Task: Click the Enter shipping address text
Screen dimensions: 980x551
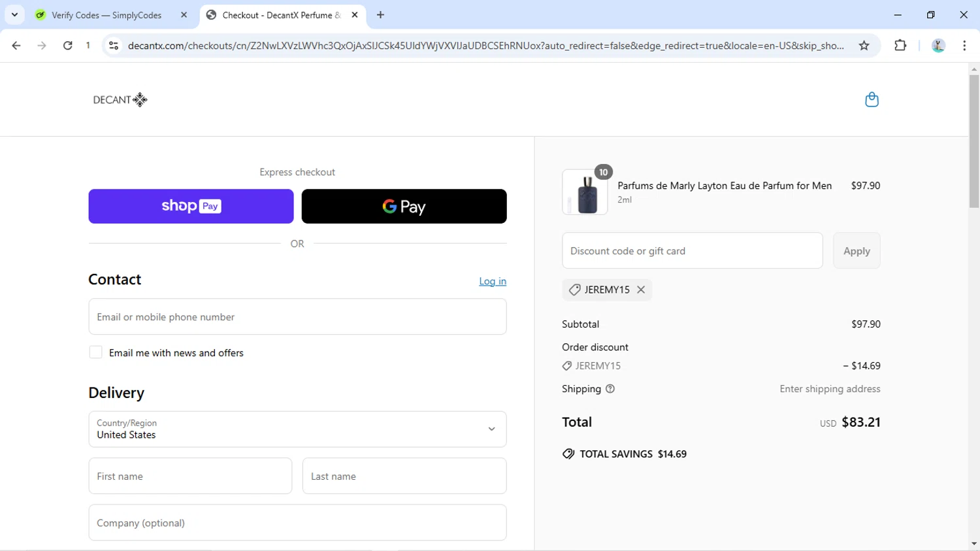Action: point(830,389)
